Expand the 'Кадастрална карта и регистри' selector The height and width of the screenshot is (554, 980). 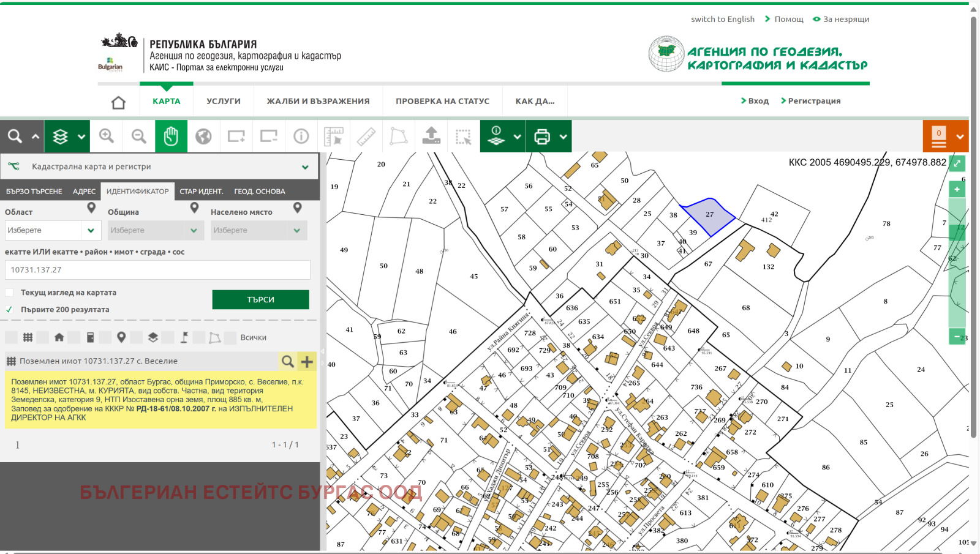point(305,167)
